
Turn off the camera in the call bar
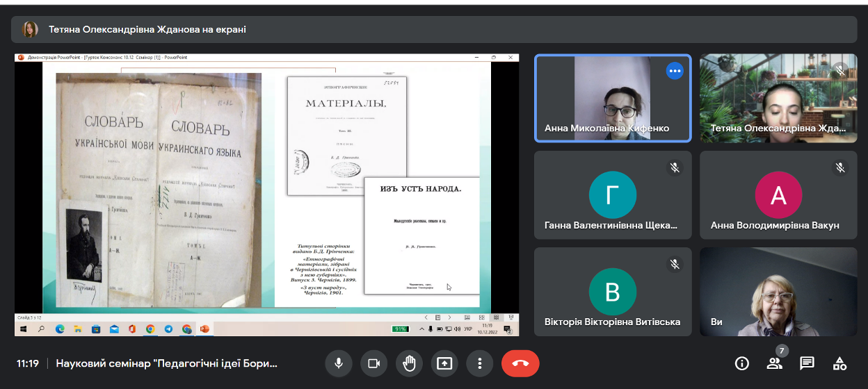[374, 363]
